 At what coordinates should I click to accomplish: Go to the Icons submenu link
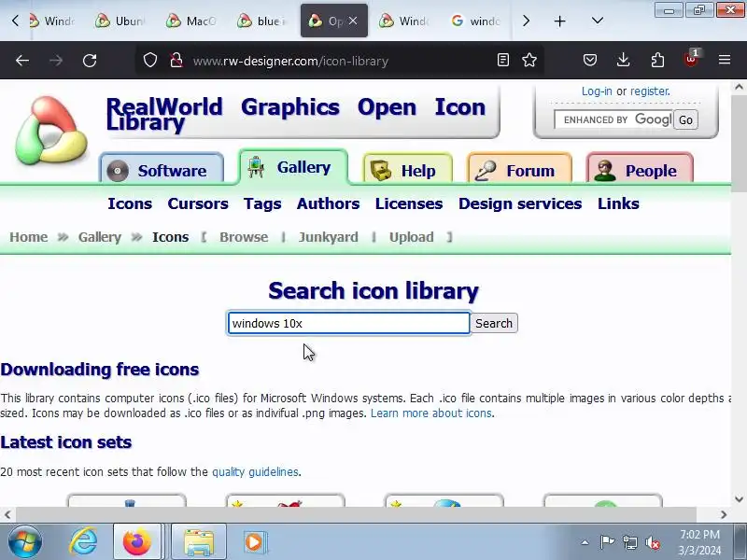[x=130, y=203]
